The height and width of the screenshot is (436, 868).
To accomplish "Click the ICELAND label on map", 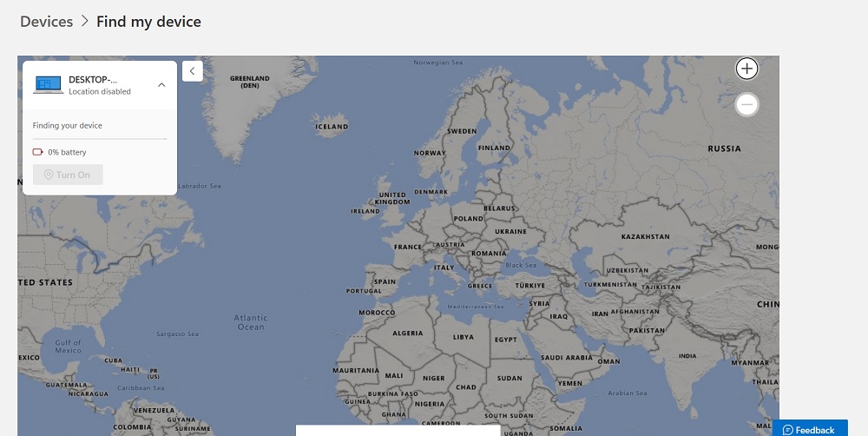I will (x=332, y=126).
